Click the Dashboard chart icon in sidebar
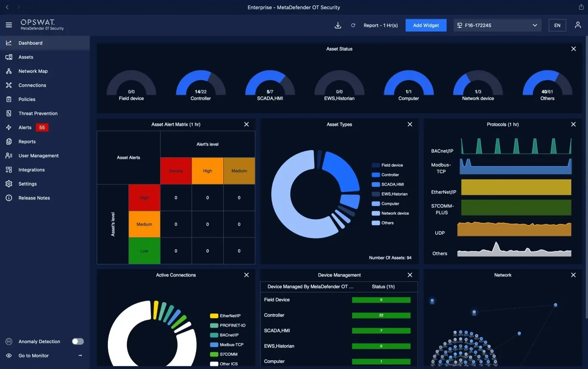Screen dimensions: 588x369 coord(9,43)
